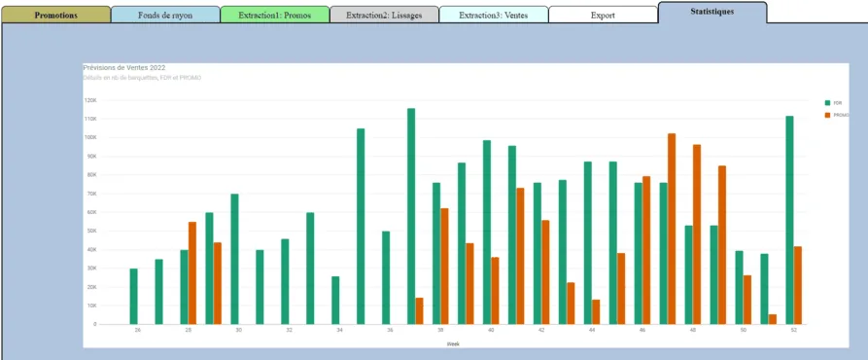Select the tallest orange PROMO bar at week 47
Viewport: 868px width, 360px height.
[672, 229]
